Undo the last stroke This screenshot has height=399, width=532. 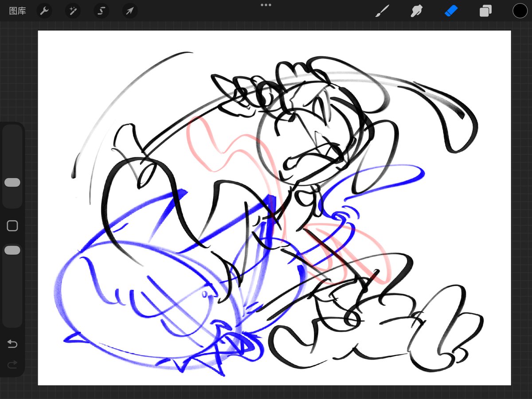[x=12, y=344]
